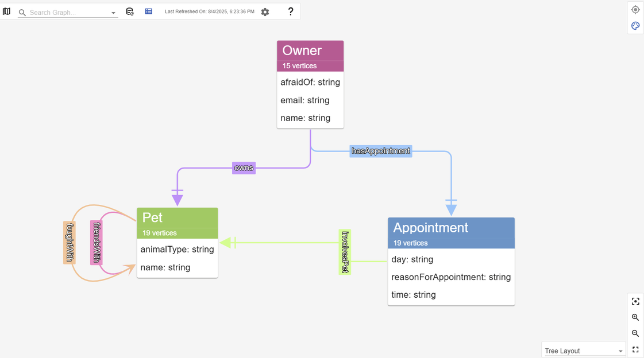
Task: Open the table view icon
Action: pyautogui.click(x=149, y=11)
